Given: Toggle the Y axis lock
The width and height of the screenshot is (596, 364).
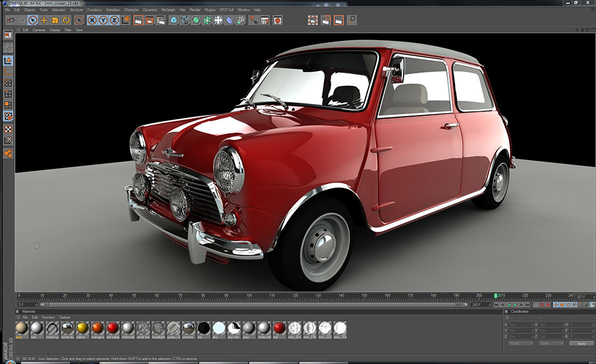Looking at the screenshot, I should pos(103,20).
